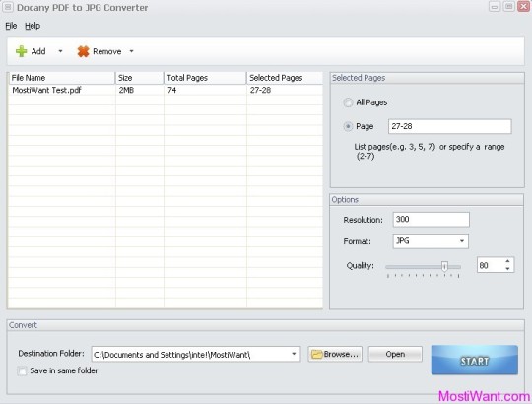
Task: Enable Save in same folder checkbox
Action: pos(22,370)
